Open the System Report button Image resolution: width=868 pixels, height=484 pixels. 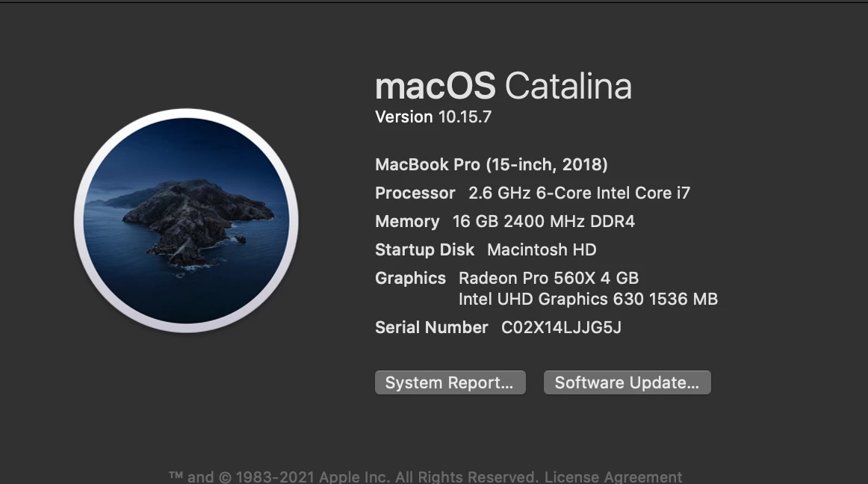[450, 382]
